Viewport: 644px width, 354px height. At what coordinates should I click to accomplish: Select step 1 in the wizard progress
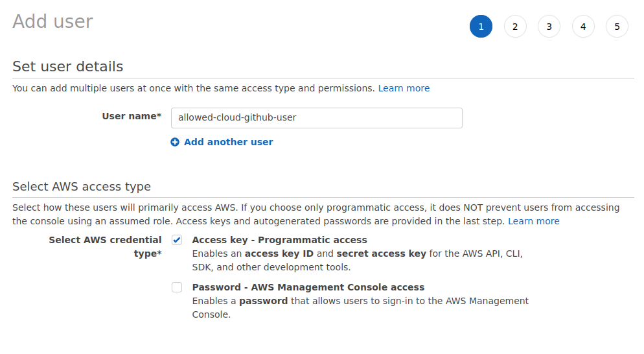481,27
